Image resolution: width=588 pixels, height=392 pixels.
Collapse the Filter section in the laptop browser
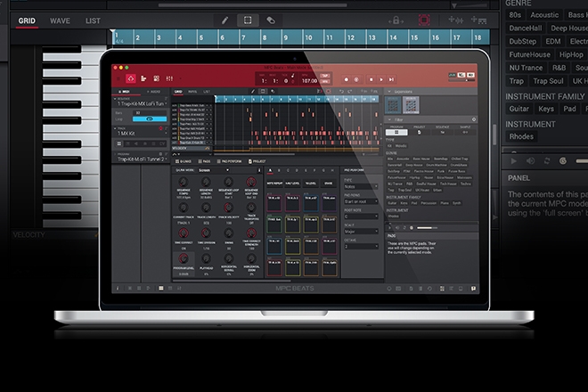(x=389, y=119)
